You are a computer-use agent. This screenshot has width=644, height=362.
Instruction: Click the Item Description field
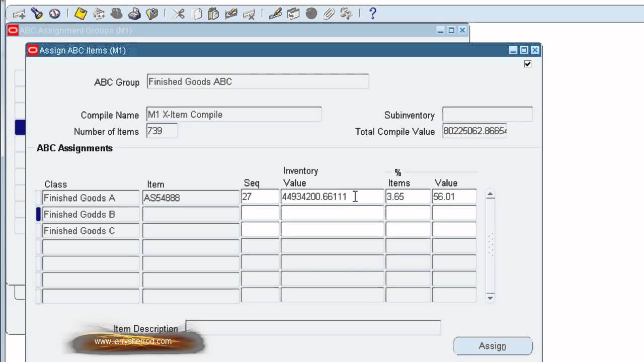[313, 327]
